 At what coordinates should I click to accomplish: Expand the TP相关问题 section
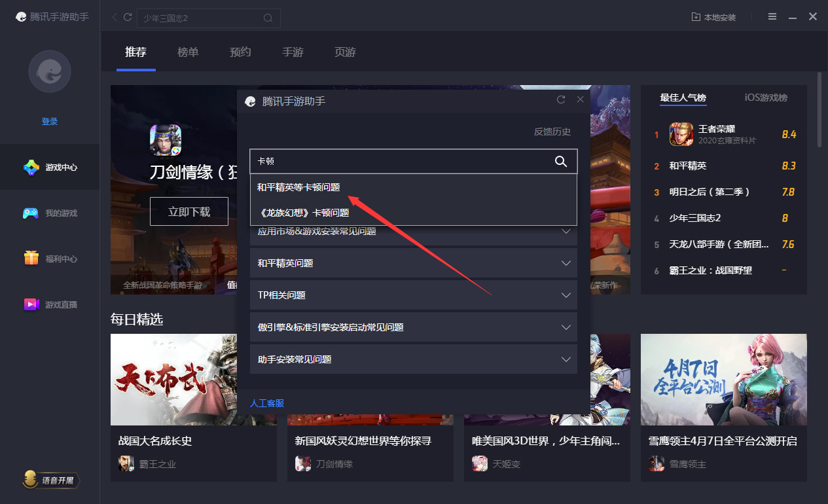414,295
